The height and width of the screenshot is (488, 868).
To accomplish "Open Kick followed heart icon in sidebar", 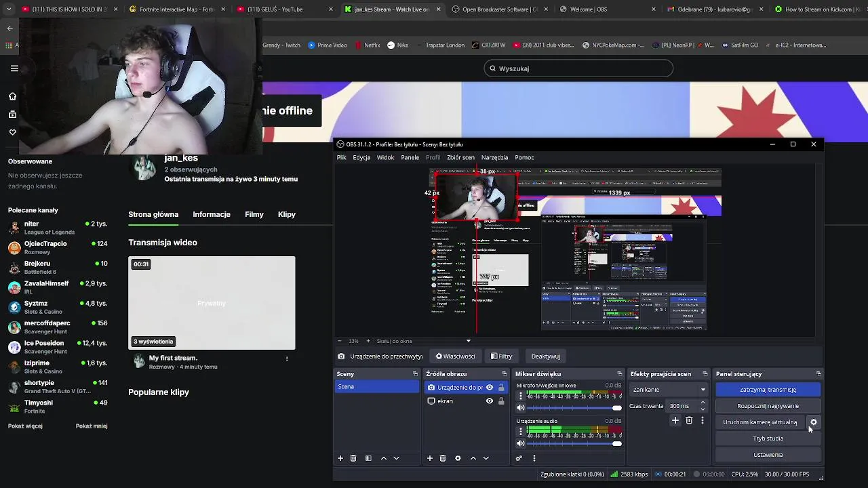I will tap(12, 132).
